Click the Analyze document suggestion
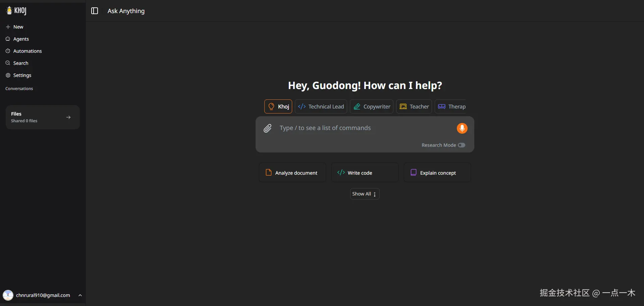Viewport: 644px width, 306px height. pyautogui.click(x=292, y=173)
